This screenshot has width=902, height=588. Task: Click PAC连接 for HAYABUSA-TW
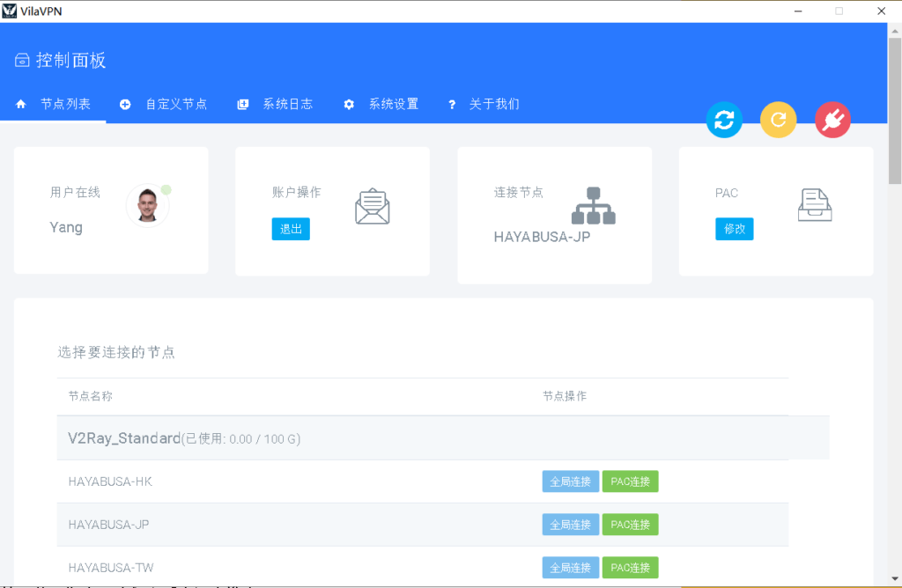[630, 568]
